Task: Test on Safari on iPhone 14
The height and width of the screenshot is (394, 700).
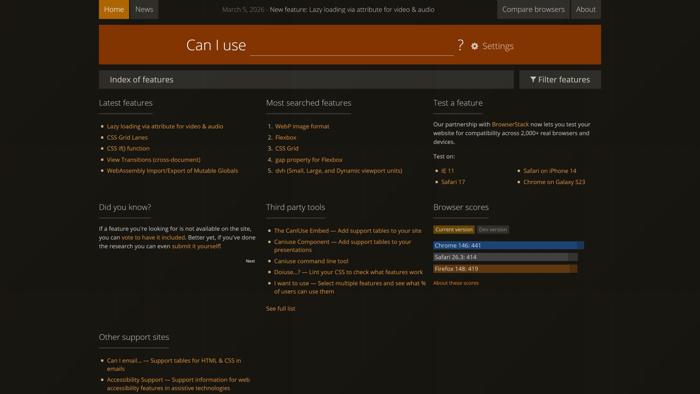Action: pyautogui.click(x=550, y=170)
